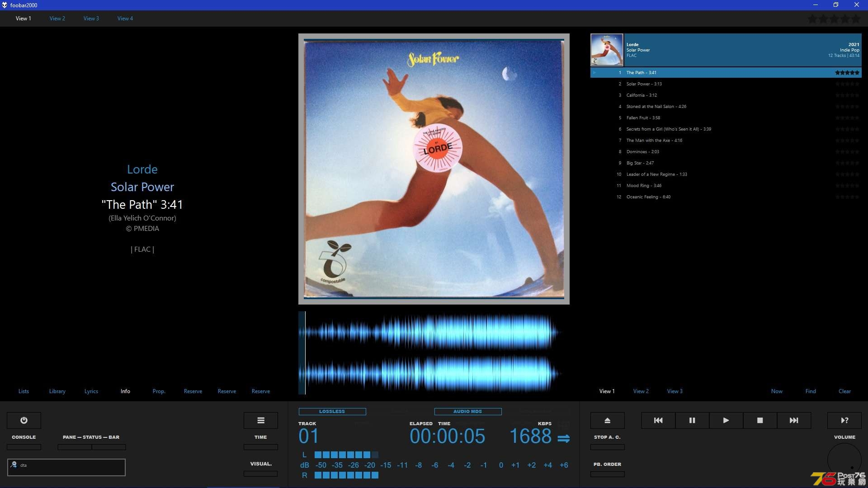Click the search input field
This screenshot has height=488, width=868.
pyautogui.click(x=66, y=467)
